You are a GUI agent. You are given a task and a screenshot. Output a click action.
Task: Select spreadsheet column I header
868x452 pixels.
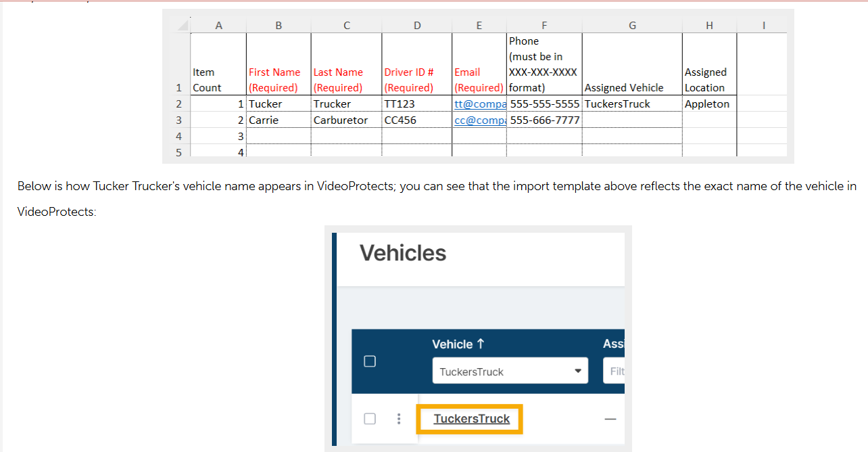[763, 26]
